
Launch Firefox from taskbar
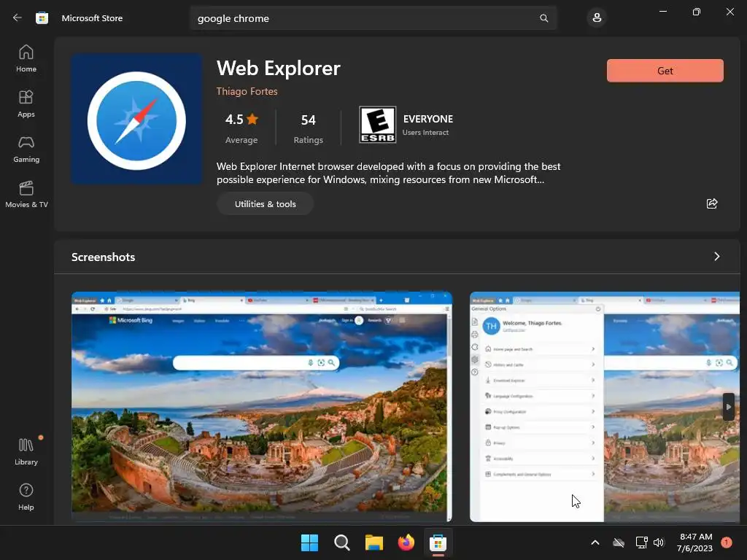pyautogui.click(x=406, y=542)
